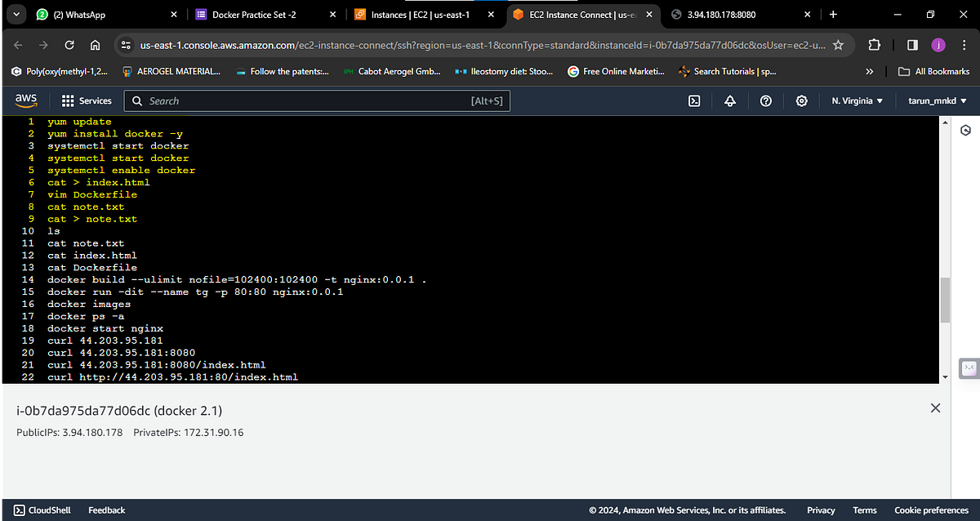980x521 pixels.
Task: Switch to the Docker Practice Set -2 tab
Action: pos(245,13)
